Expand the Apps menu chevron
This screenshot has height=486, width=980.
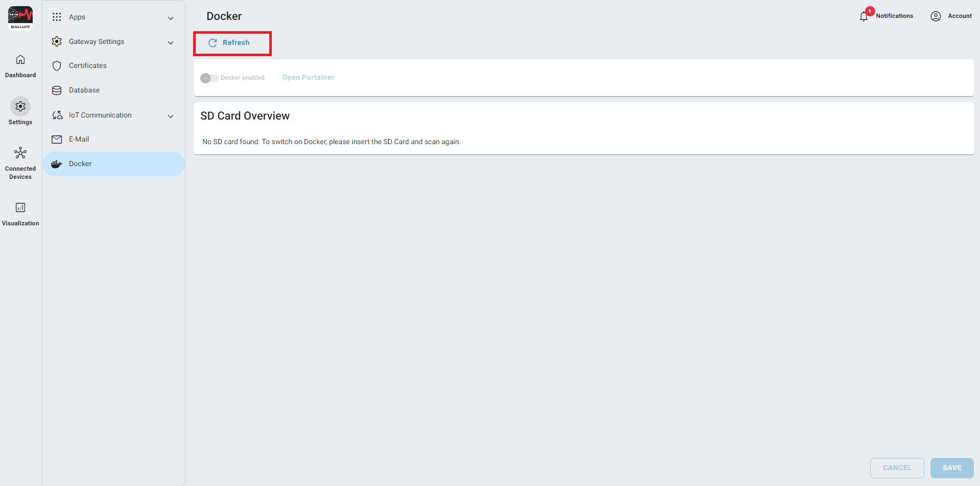tap(171, 18)
